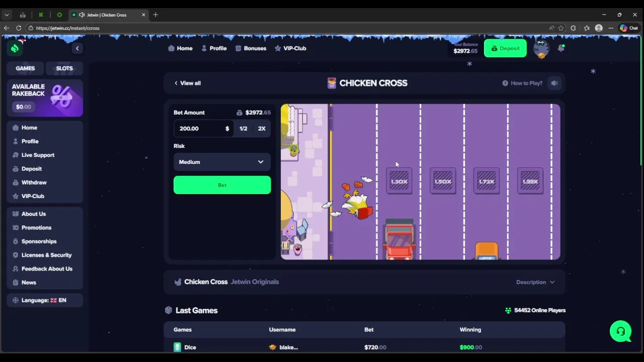Image resolution: width=644 pixels, height=362 pixels.
Task: Open Home in the sidebar
Action: click(45, 128)
